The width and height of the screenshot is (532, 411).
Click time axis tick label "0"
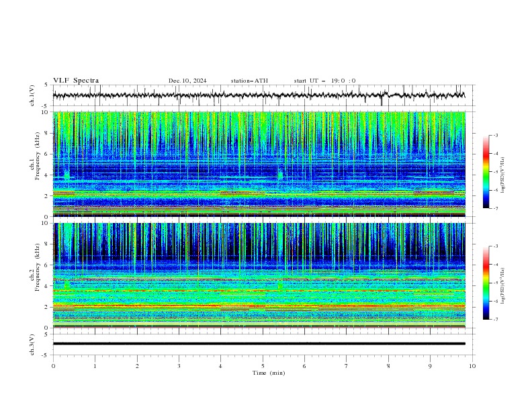(x=53, y=366)
